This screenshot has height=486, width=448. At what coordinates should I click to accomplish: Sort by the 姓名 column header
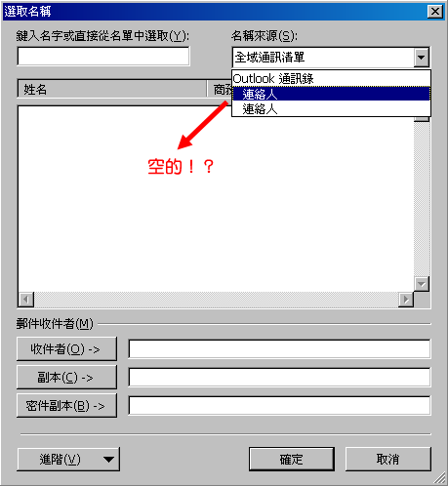(x=112, y=89)
